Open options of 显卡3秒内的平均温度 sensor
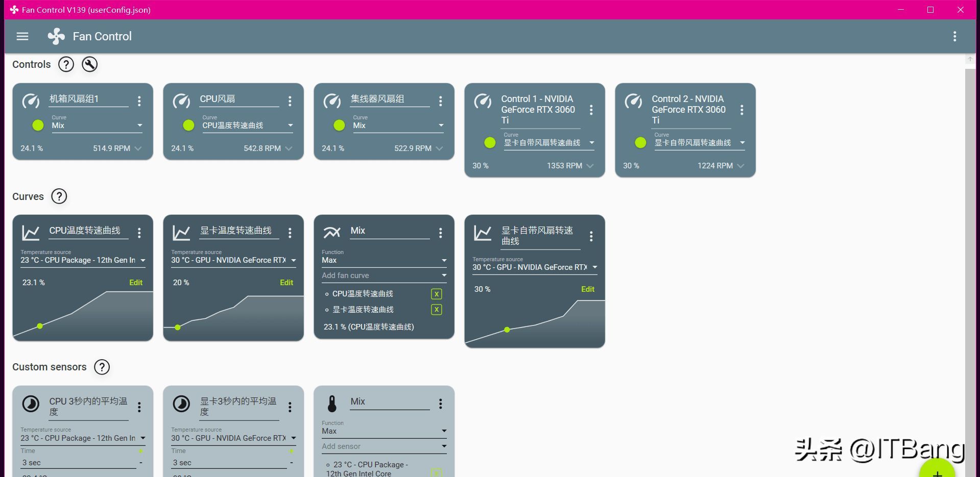Screen dimensions: 980x477 pos(290,407)
